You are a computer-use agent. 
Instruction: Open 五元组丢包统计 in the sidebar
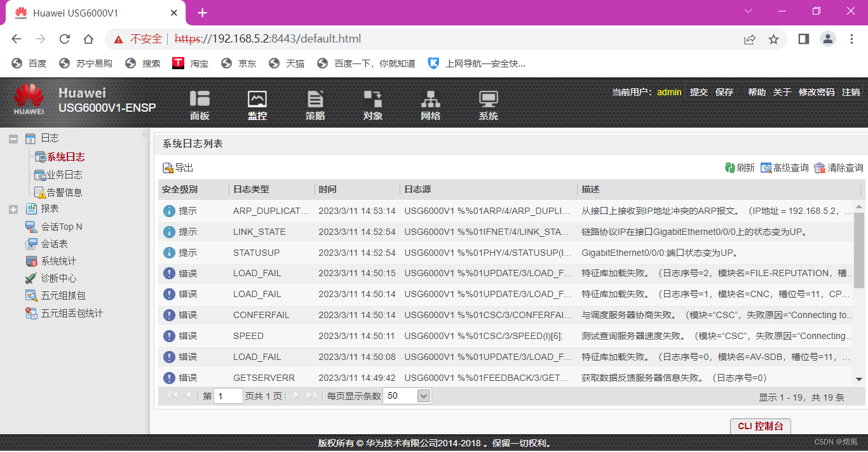point(72,313)
